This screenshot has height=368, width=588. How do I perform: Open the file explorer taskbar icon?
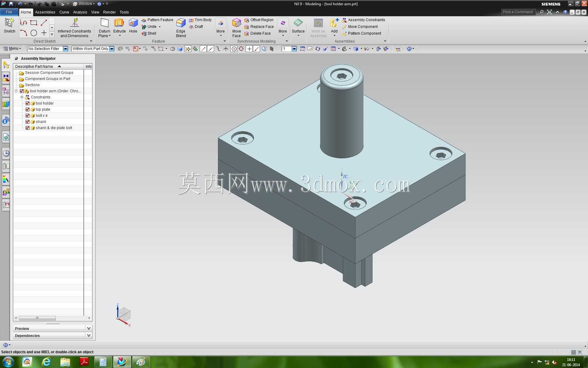coord(65,362)
